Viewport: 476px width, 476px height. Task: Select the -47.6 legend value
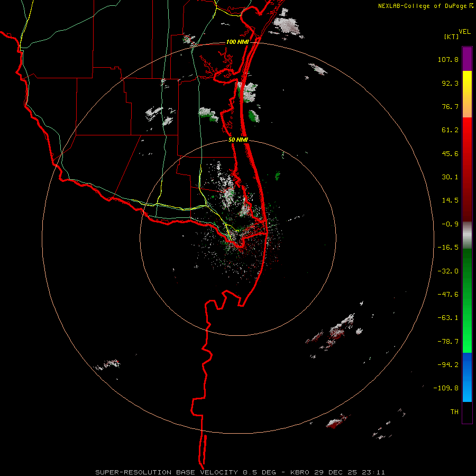448,295
